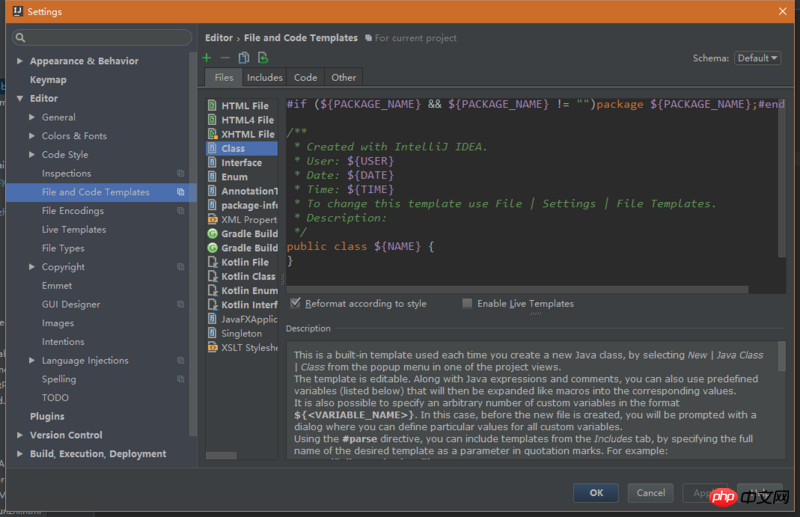Switch to the Other tab
800x517 pixels.
(343, 77)
